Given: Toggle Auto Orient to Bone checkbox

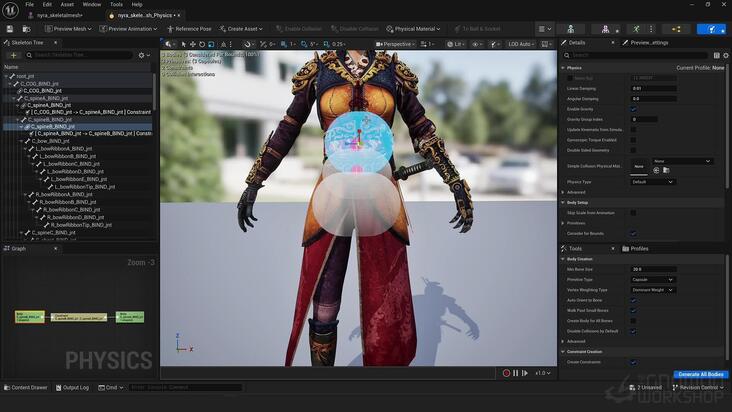Looking at the screenshot, I should (633, 300).
